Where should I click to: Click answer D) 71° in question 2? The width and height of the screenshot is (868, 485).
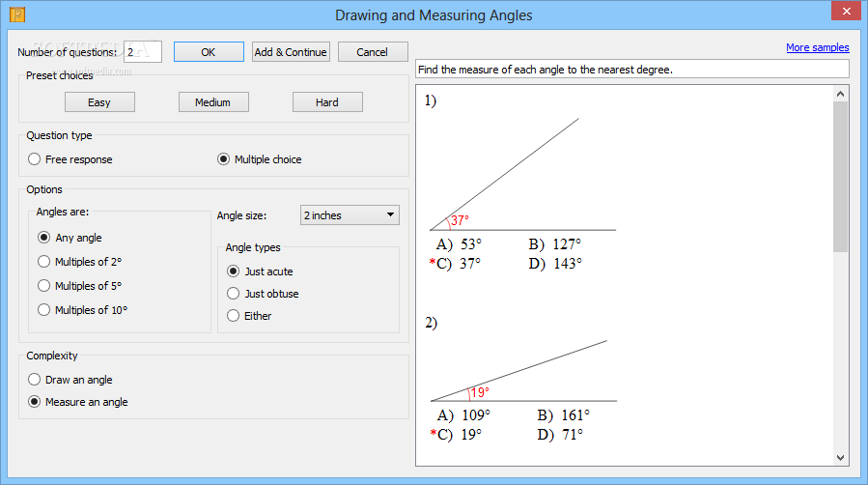560,435
